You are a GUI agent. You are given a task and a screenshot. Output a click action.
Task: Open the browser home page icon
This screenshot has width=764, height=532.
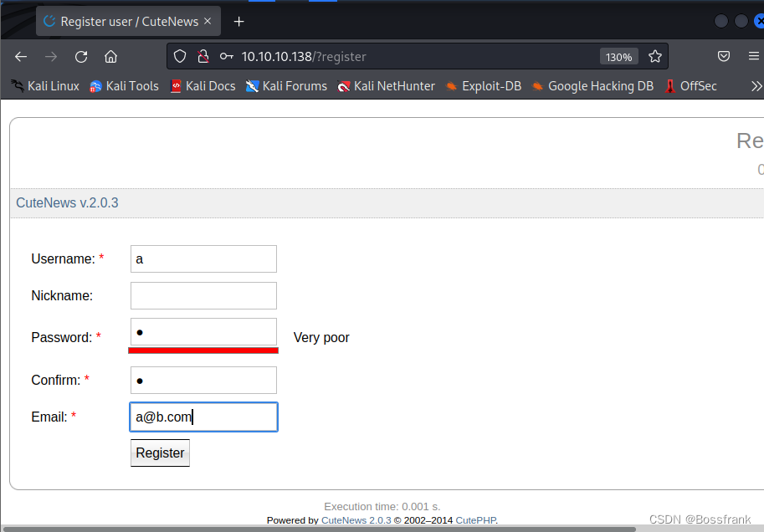click(111, 57)
